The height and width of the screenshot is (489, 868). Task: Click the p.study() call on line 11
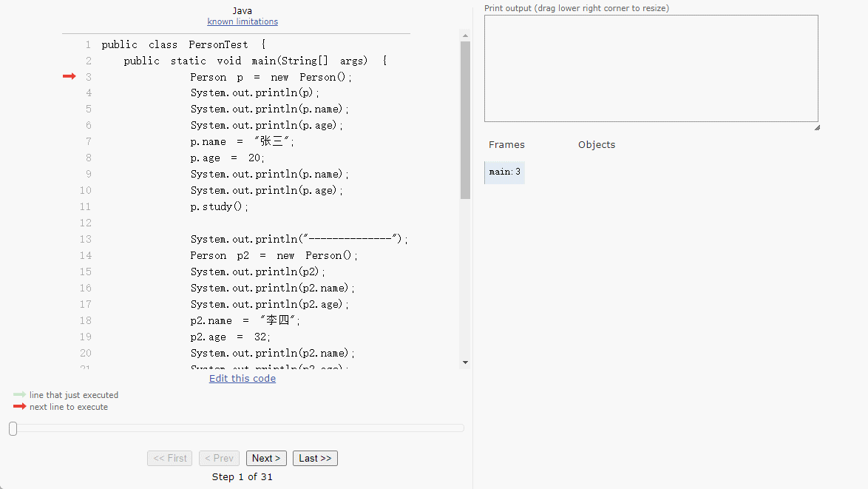(220, 206)
